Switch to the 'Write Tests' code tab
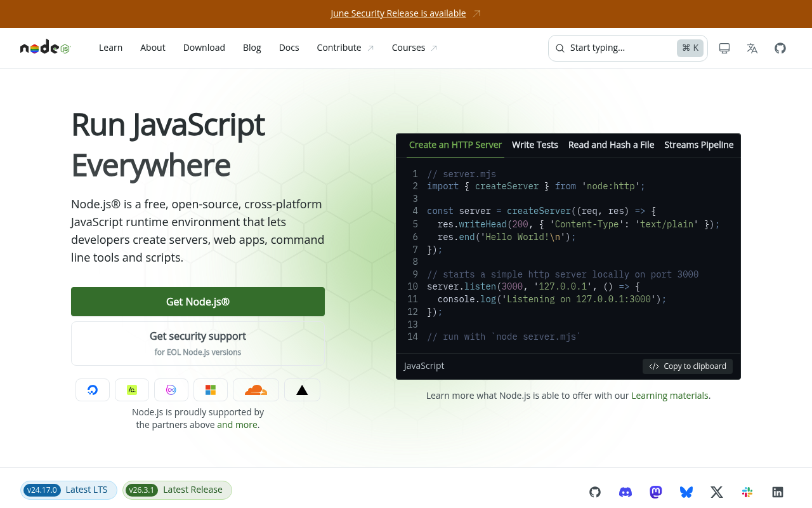The image size is (812, 508). point(535,145)
